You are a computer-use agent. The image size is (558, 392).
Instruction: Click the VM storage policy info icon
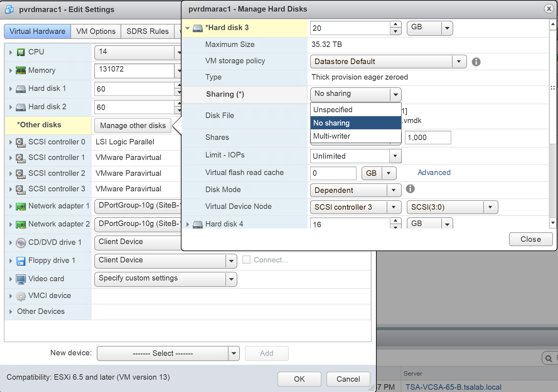(x=476, y=62)
